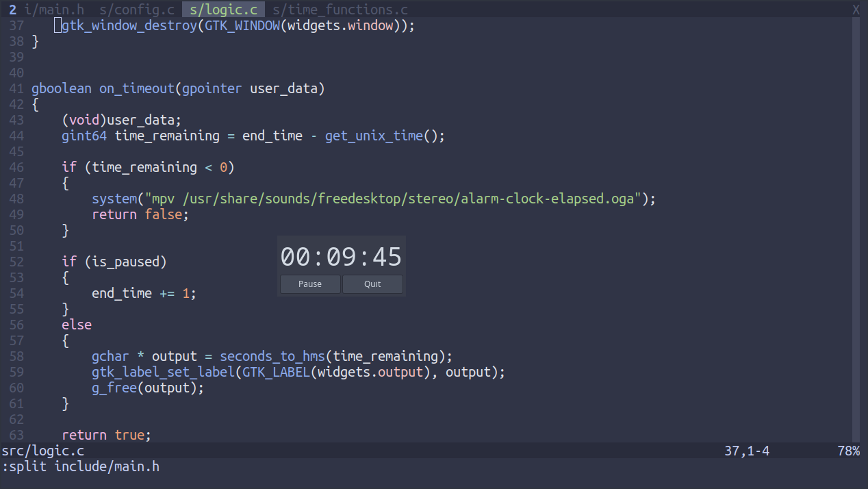Switch to s/time_functions.c tab
Viewport: 868px width, 489px height.
pos(340,10)
